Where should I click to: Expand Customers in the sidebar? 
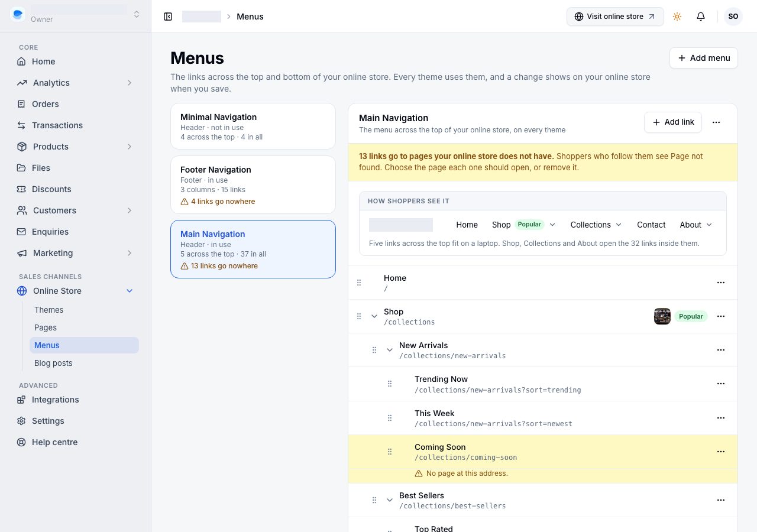130,210
